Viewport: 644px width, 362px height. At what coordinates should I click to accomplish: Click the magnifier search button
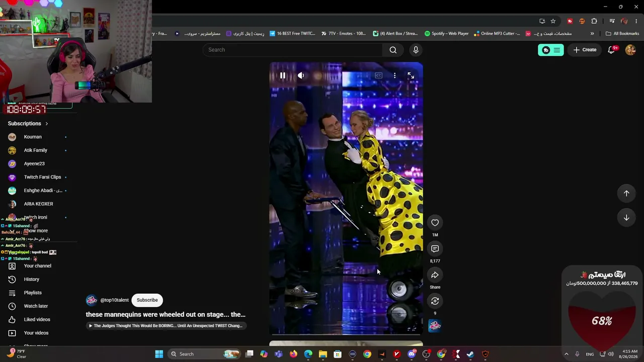[393, 50]
